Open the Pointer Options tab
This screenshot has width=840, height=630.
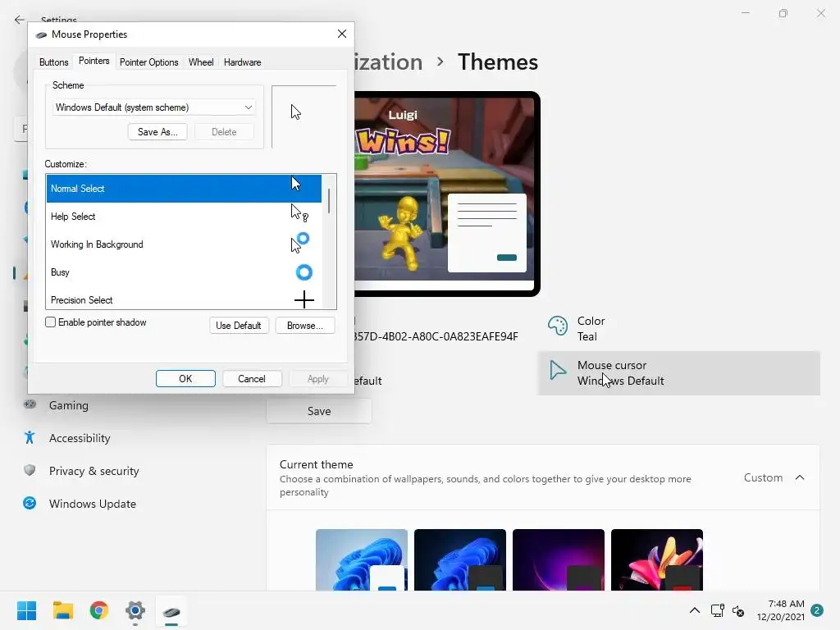(149, 62)
